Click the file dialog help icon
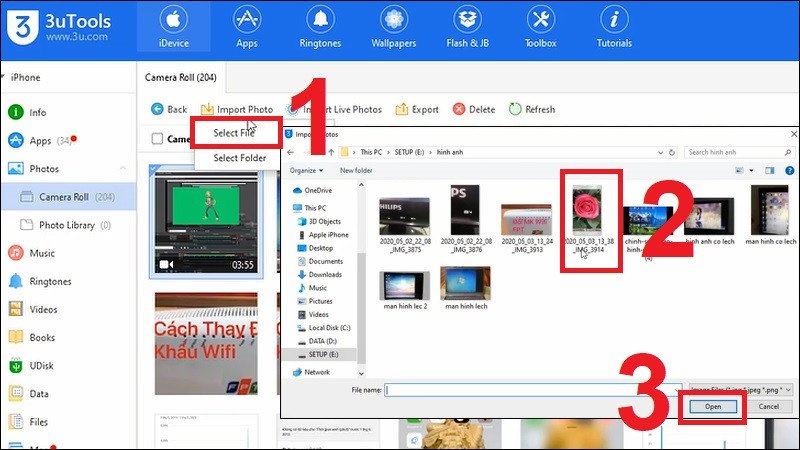The width and height of the screenshot is (800, 450). [x=789, y=170]
